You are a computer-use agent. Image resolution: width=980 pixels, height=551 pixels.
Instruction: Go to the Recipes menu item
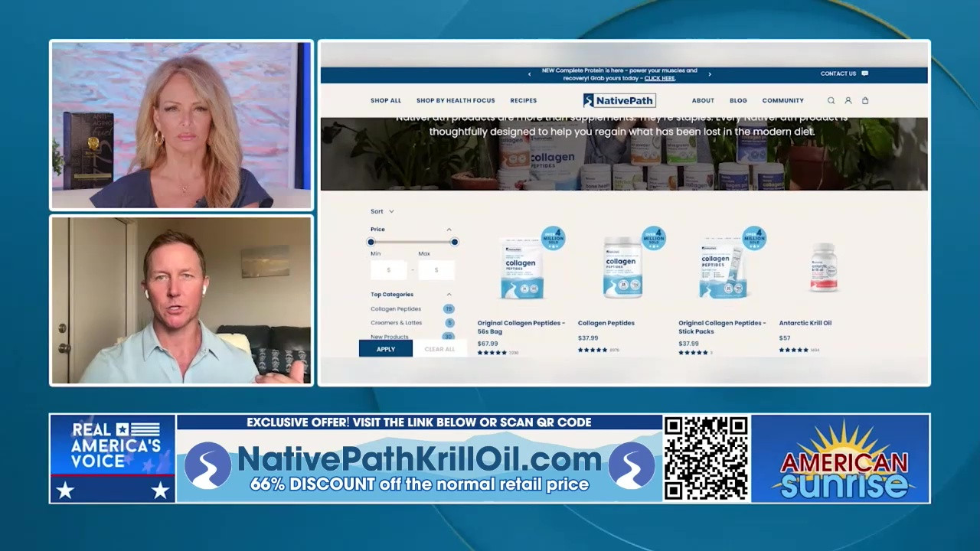tap(524, 100)
